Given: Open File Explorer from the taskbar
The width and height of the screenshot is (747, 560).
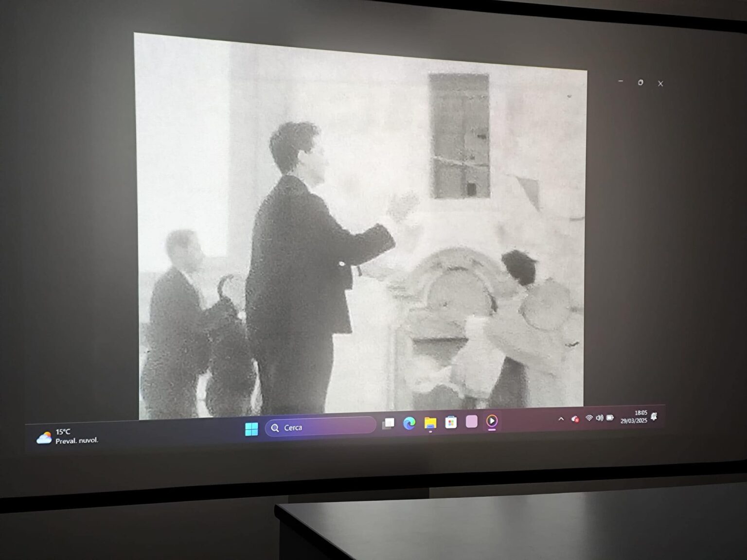Looking at the screenshot, I should pos(430,423).
